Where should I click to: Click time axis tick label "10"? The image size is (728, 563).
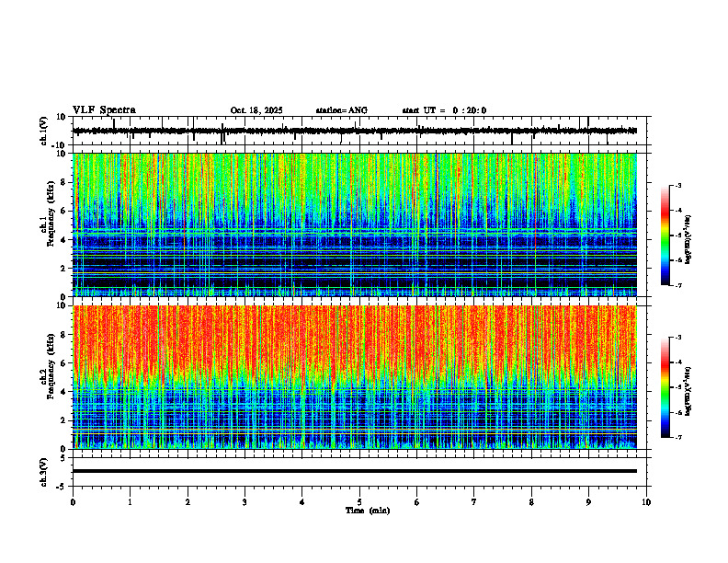[x=646, y=502]
